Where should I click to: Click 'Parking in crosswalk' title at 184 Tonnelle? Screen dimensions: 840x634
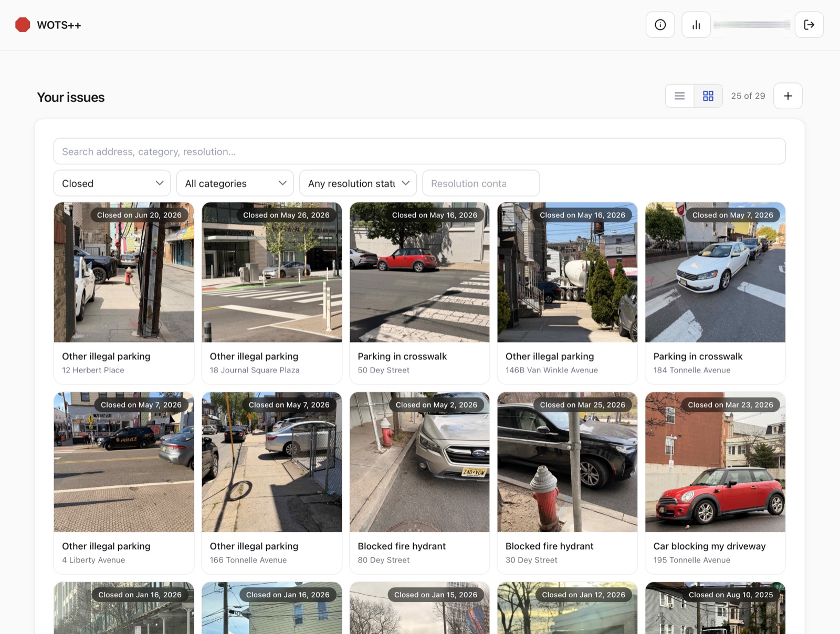698,356
